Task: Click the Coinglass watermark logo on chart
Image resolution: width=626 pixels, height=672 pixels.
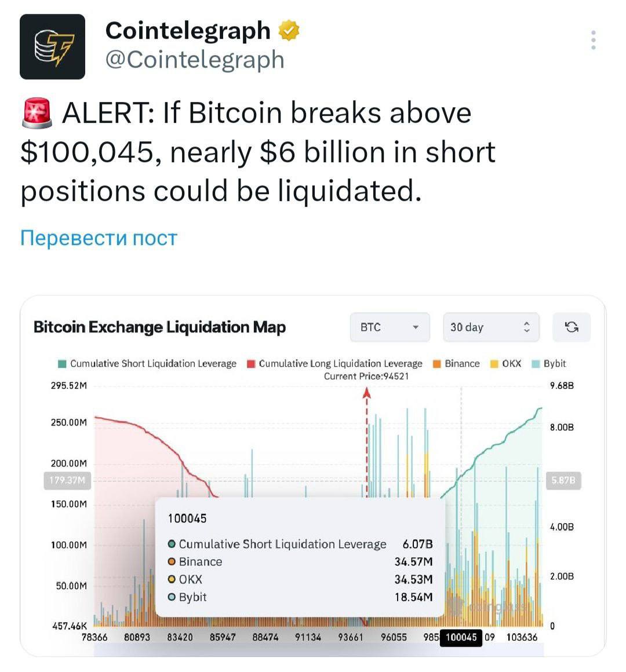Action: (x=490, y=606)
